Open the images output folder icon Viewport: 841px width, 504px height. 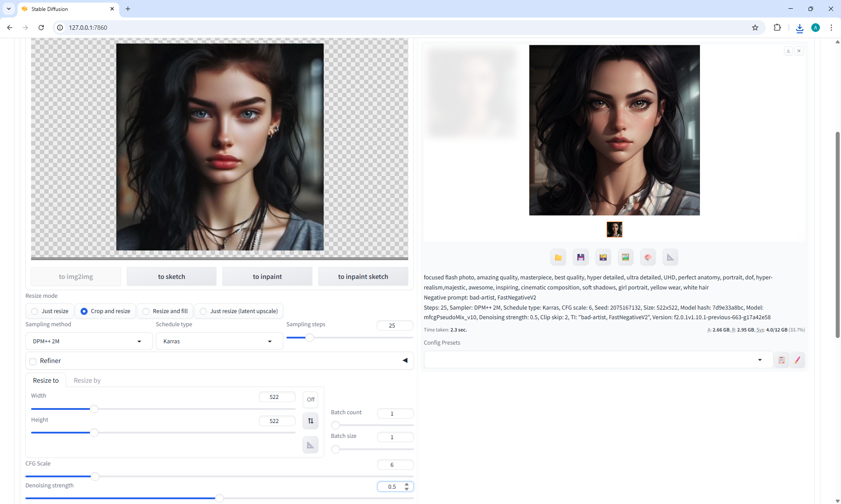point(558,257)
